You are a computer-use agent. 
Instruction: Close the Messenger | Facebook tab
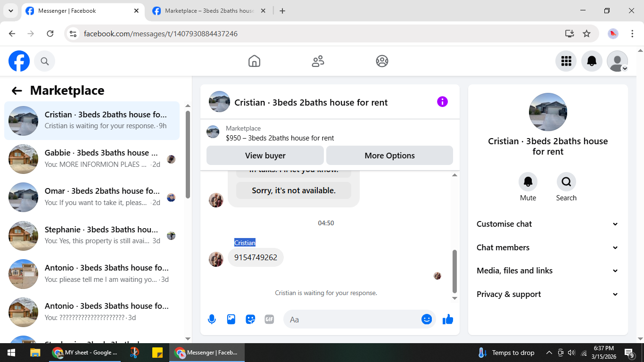click(136, 11)
